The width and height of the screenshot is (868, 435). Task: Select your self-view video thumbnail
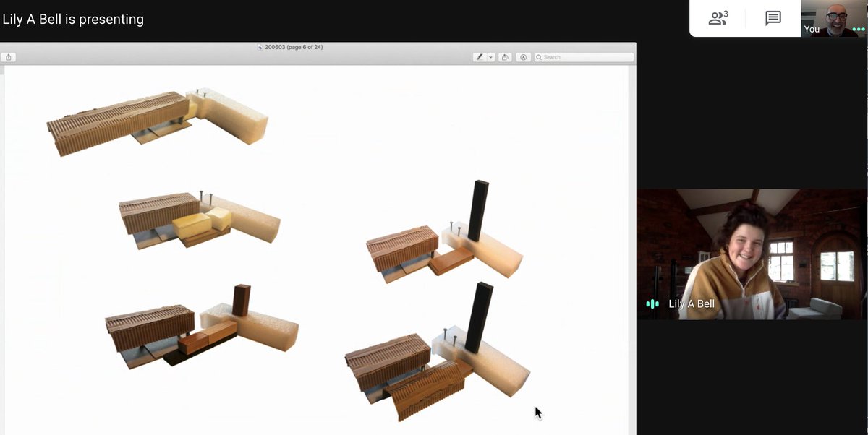[834, 18]
